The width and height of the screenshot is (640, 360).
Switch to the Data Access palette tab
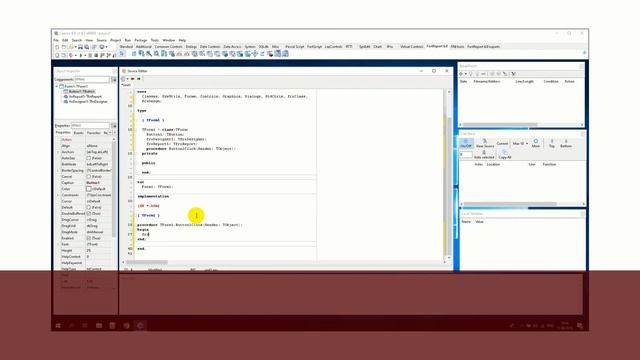(232, 47)
